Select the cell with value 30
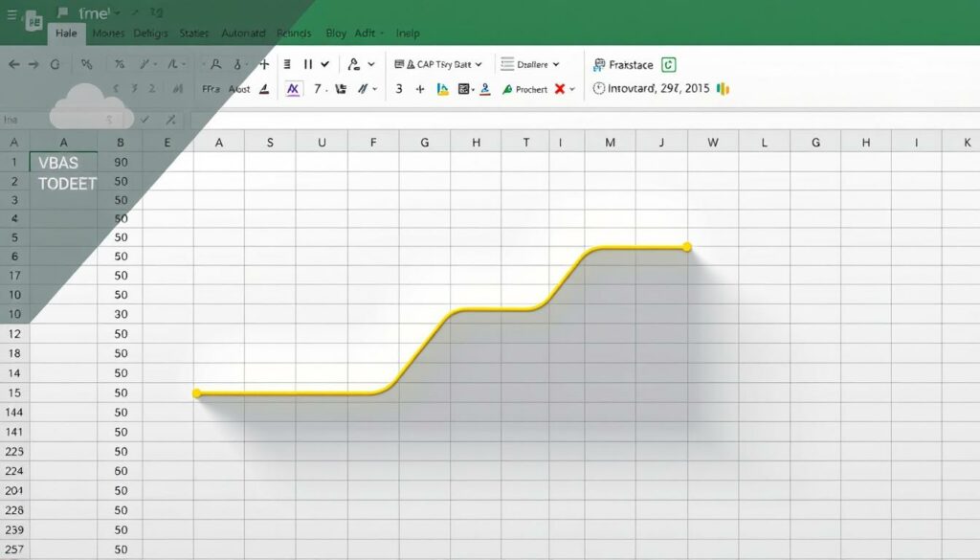 pyautogui.click(x=121, y=314)
